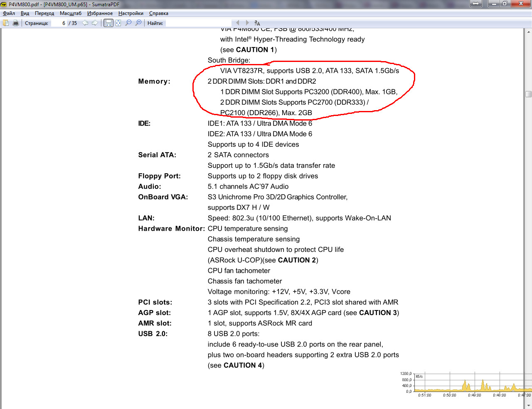
Task: Click the 'USB 2.0:' heading text
Action: pos(153,334)
